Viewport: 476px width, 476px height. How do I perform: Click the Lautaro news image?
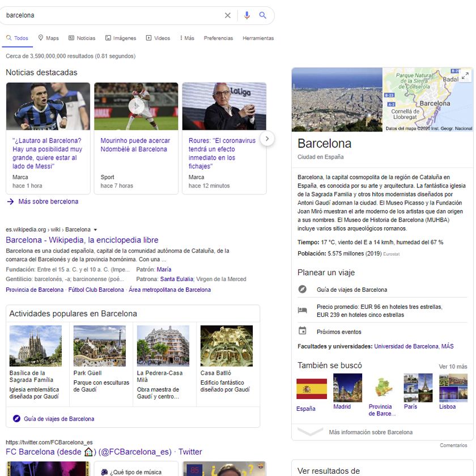pos(48,107)
